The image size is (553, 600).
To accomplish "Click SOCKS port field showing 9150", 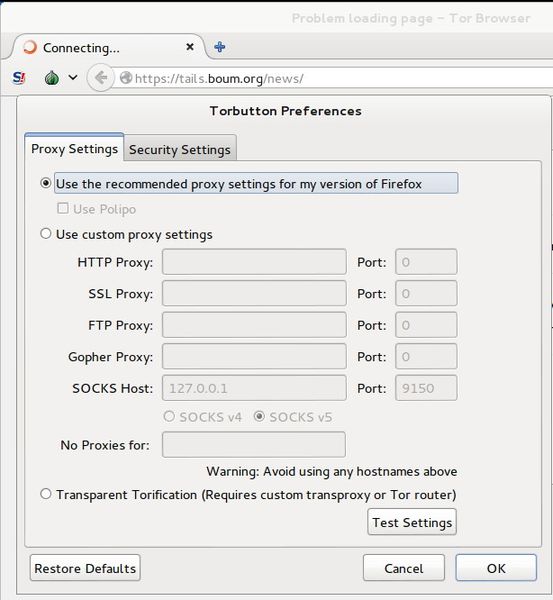I will click(x=426, y=388).
